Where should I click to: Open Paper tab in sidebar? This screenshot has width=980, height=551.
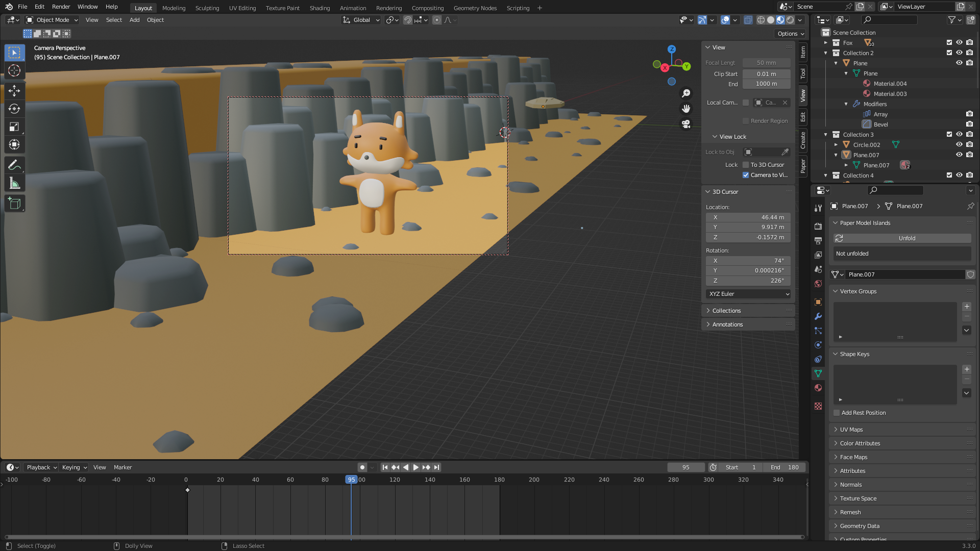coord(803,166)
